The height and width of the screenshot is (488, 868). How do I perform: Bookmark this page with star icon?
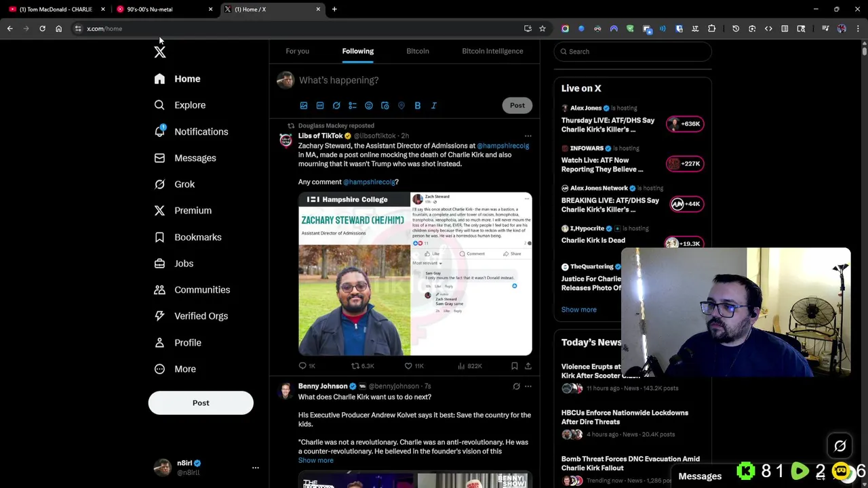click(x=542, y=28)
